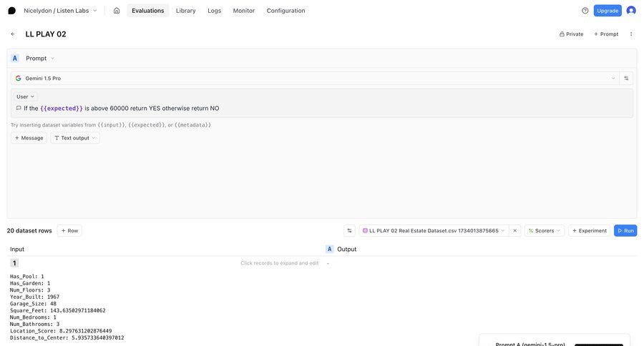This screenshot has width=644, height=346.
Task: Change the User role dropdown
Action: 25,97
